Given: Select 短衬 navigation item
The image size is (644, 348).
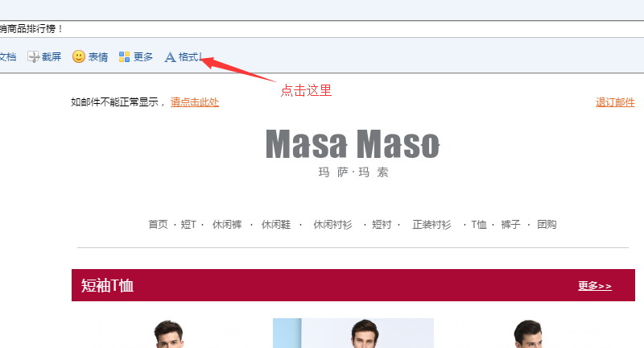Looking at the screenshot, I should [x=382, y=224].
